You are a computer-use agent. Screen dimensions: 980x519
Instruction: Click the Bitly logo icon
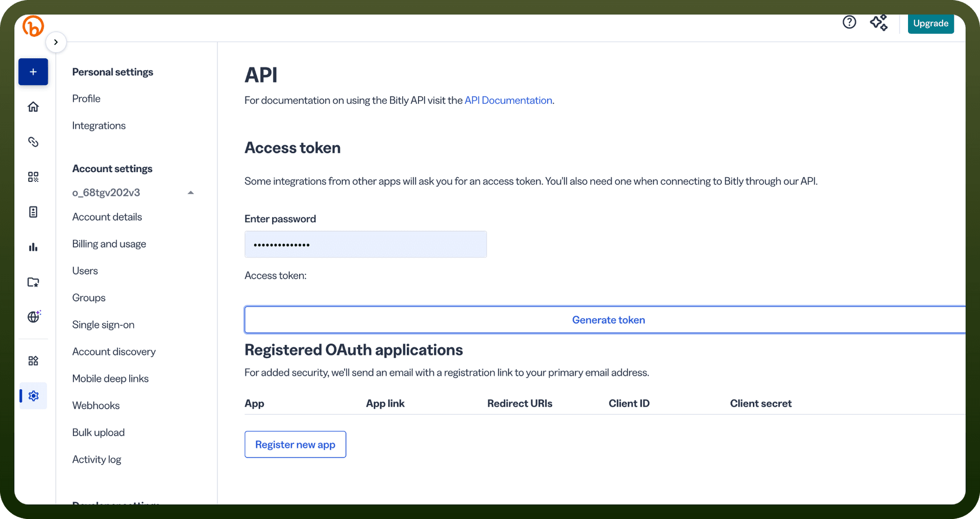tap(33, 26)
